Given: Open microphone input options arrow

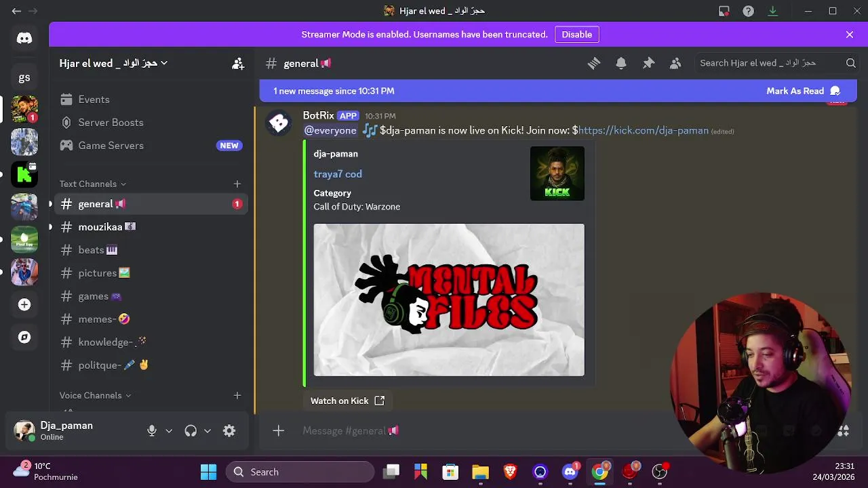Looking at the screenshot, I should point(169,430).
